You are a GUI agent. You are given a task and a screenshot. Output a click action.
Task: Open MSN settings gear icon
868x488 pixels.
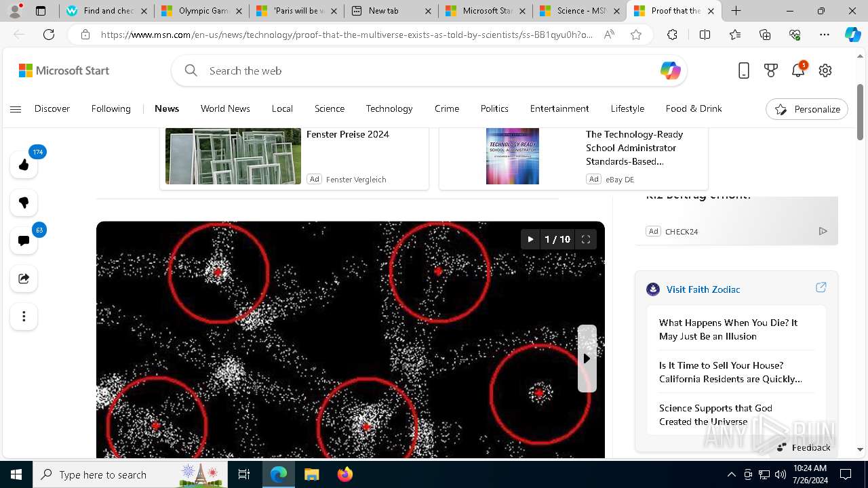point(825,70)
